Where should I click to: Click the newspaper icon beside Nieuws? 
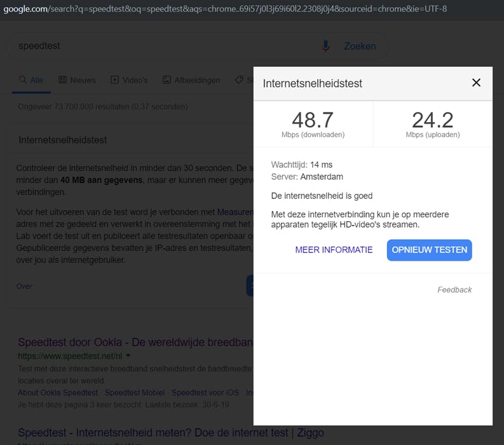62,79
